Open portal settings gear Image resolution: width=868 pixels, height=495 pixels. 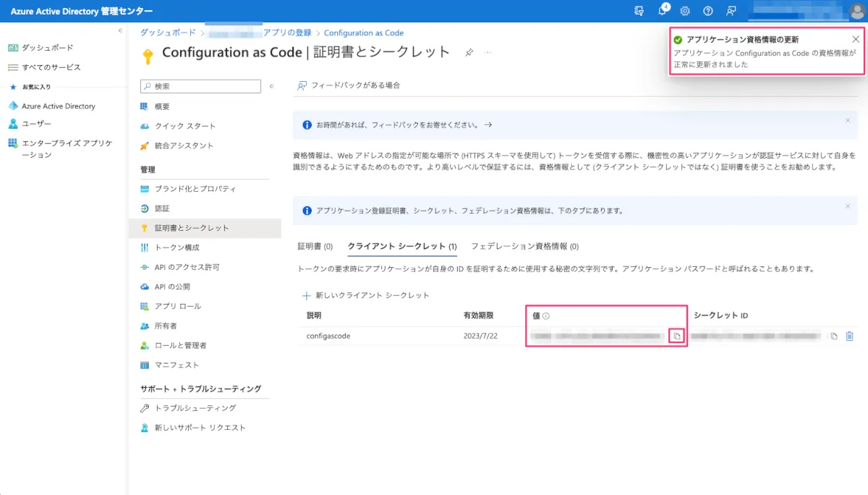pos(685,11)
